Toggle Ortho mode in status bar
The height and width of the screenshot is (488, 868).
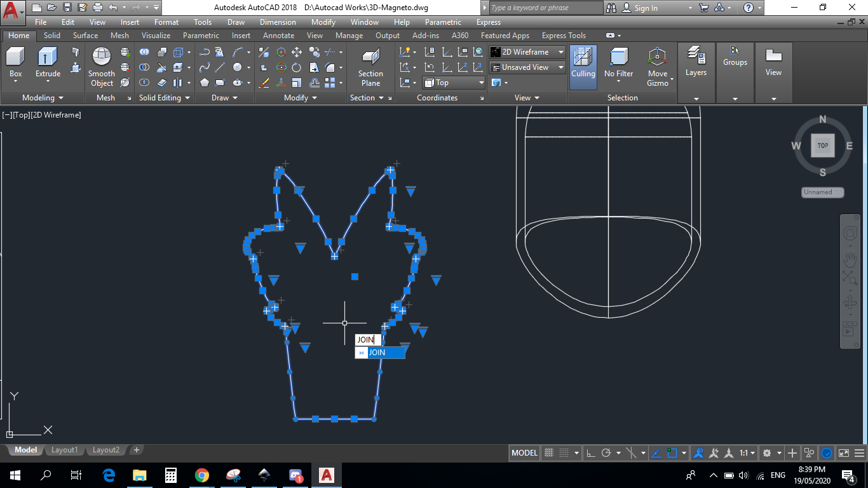click(x=590, y=453)
